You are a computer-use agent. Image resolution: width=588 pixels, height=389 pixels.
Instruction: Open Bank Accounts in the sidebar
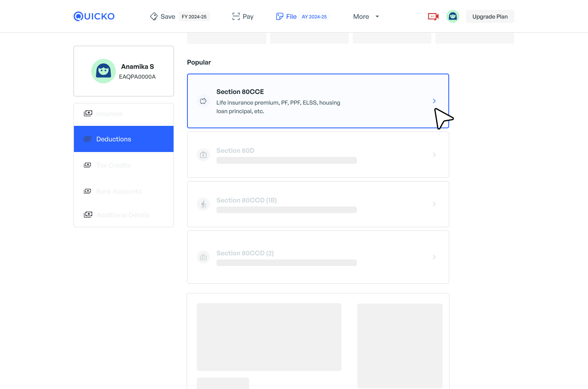119,191
